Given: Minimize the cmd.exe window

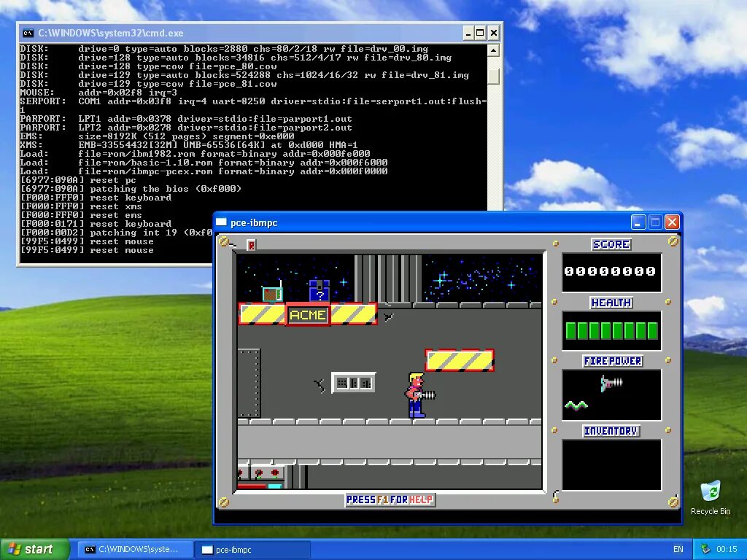Looking at the screenshot, I should [468, 33].
